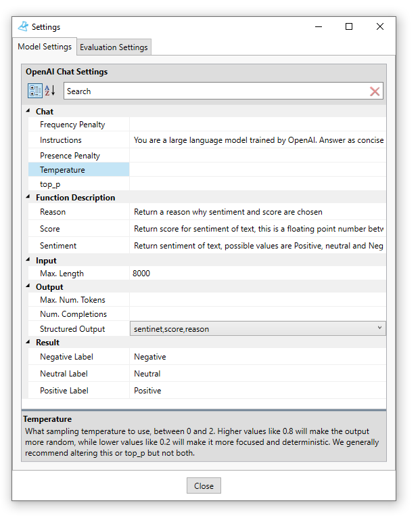Select the Model Settings tab

[45, 47]
